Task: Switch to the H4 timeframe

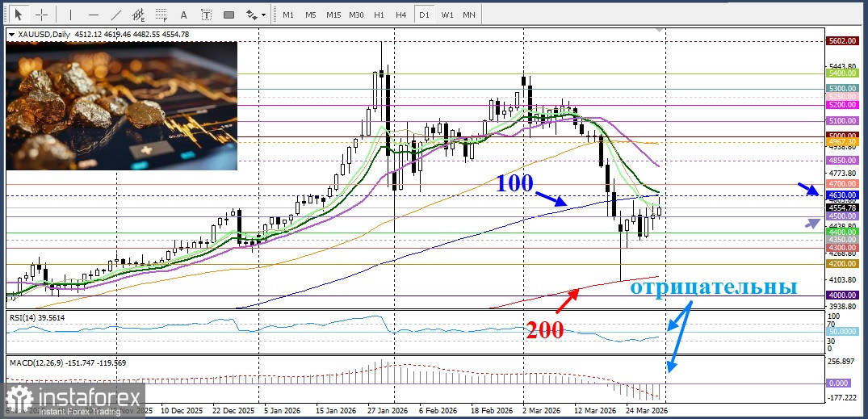Action: pos(401,15)
